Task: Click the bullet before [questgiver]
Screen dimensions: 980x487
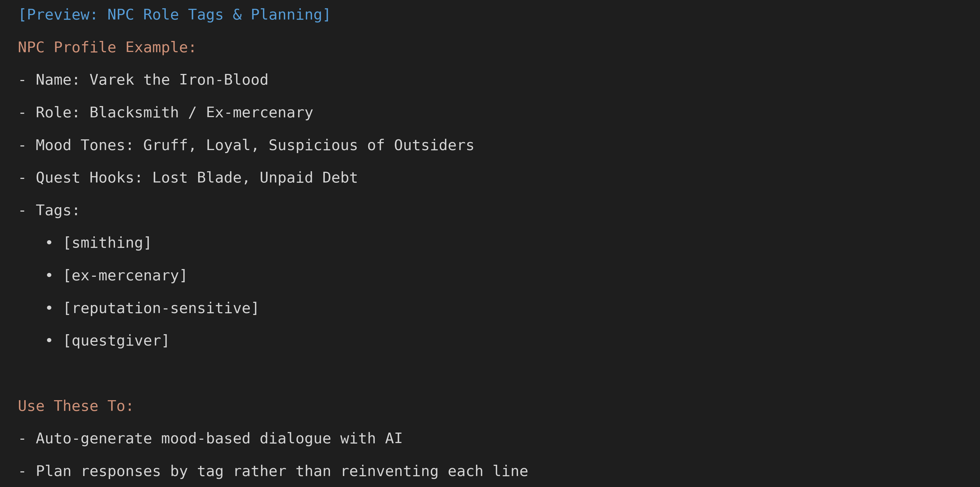Action: pos(49,341)
